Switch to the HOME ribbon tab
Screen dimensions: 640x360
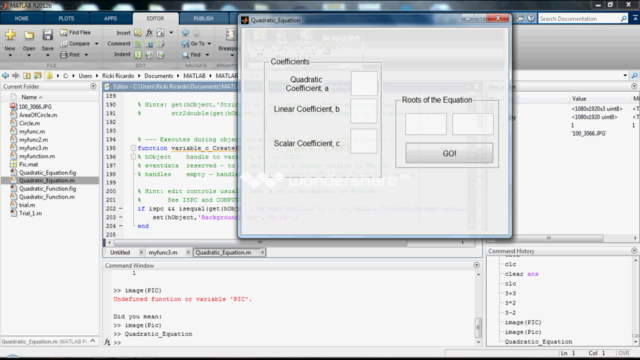click(22, 18)
